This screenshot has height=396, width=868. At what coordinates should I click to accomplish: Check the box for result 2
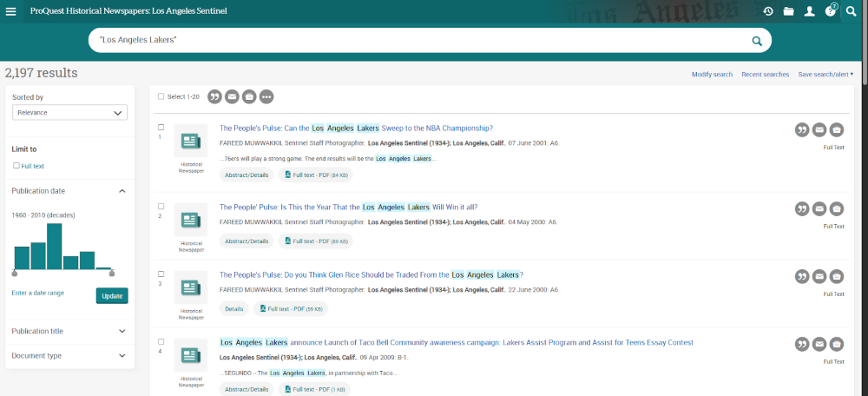click(161, 206)
